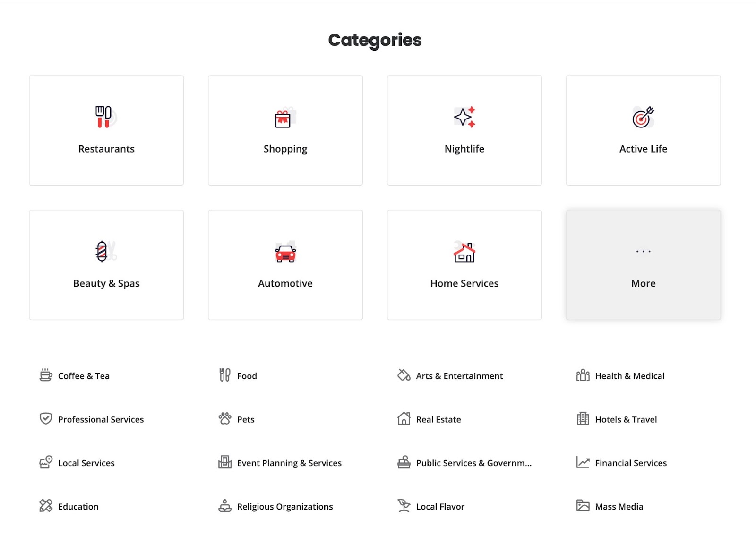The height and width of the screenshot is (552, 756).
Task: Click the Education scissors icon
Action: [45, 506]
